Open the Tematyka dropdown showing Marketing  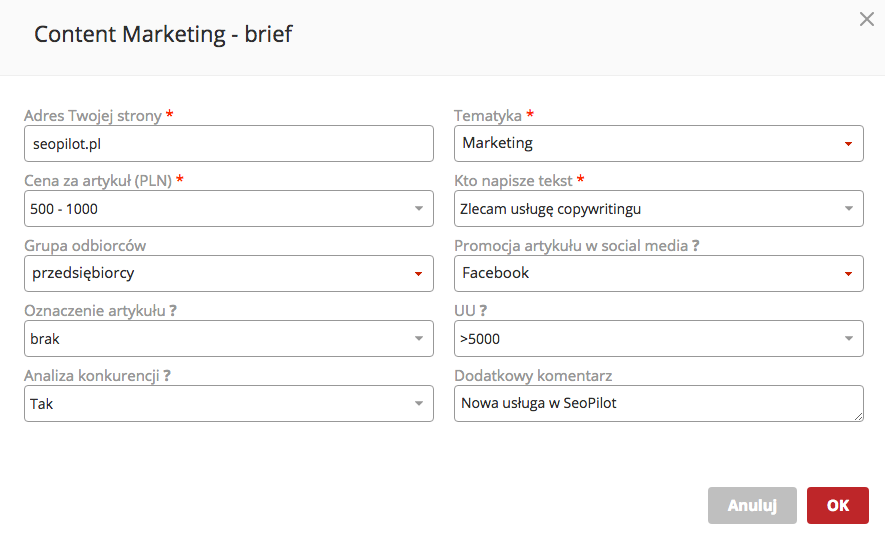658,143
